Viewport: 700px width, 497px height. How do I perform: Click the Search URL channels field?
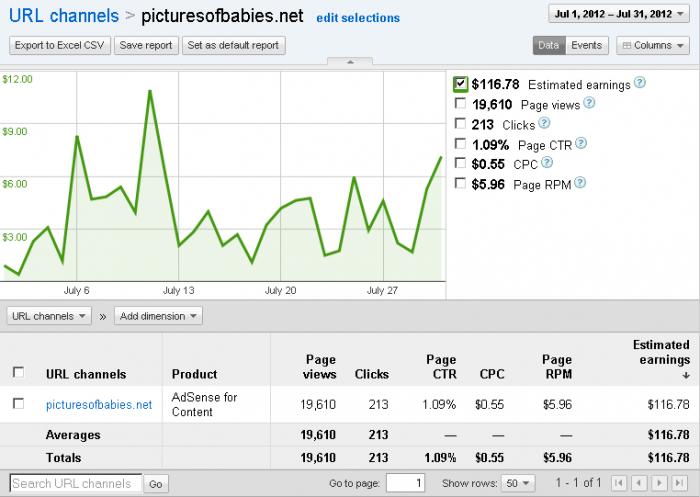(x=75, y=484)
